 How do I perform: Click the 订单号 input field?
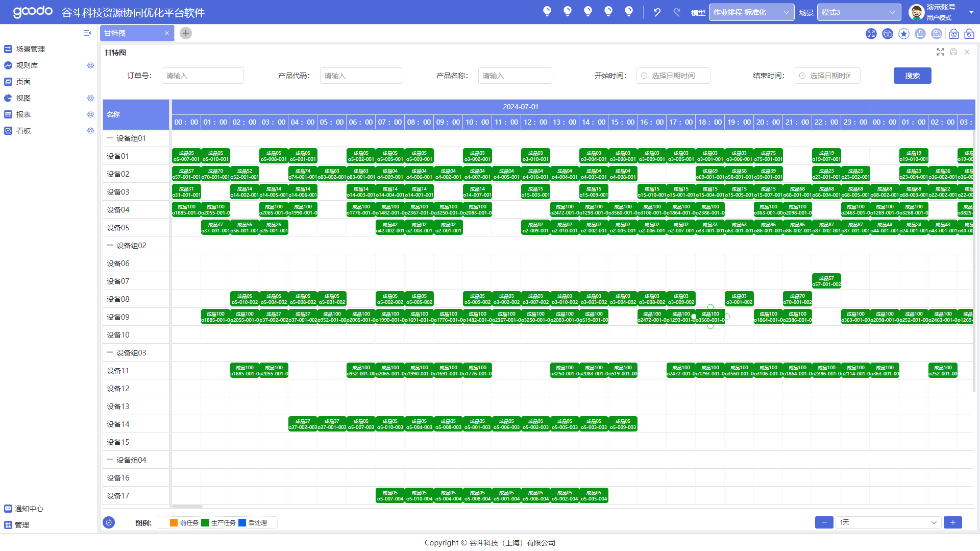click(x=203, y=76)
